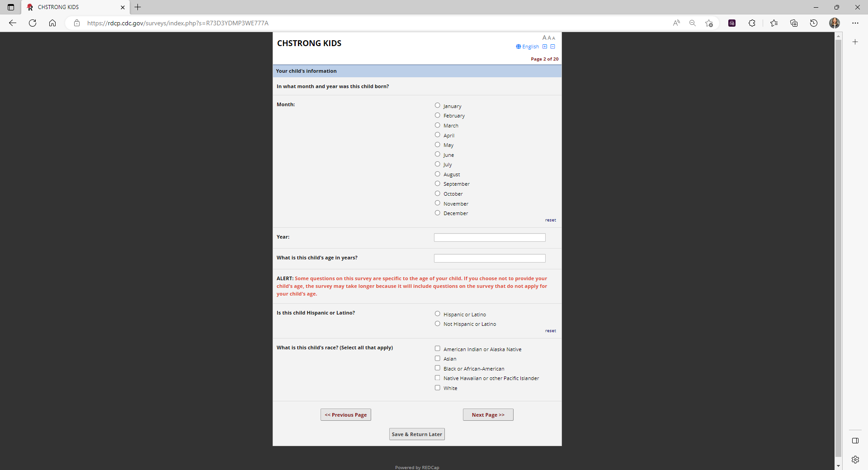
Task: Click the survey expand plus icon
Action: [x=545, y=47]
